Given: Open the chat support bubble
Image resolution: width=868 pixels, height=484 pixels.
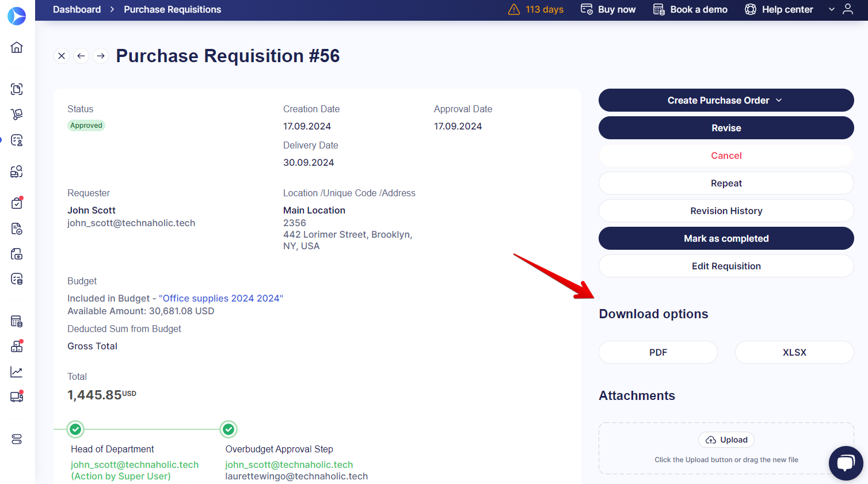Looking at the screenshot, I should (x=846, y=463).
